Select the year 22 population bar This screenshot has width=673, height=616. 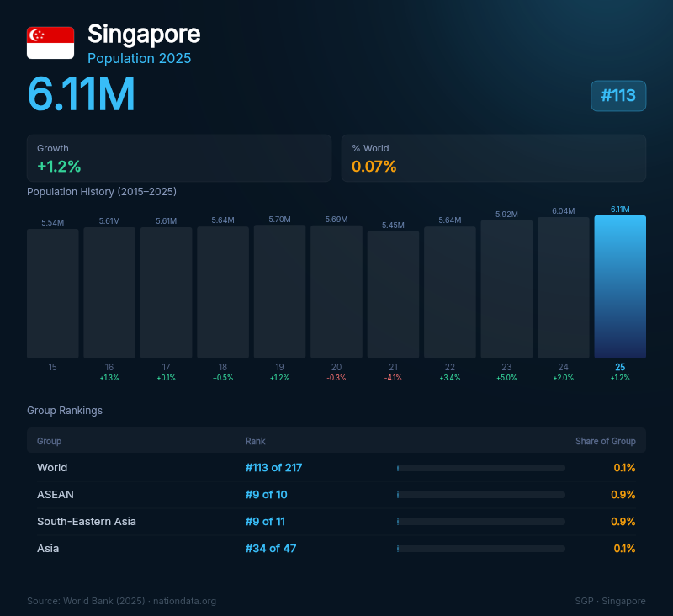(x=450, y=292)
